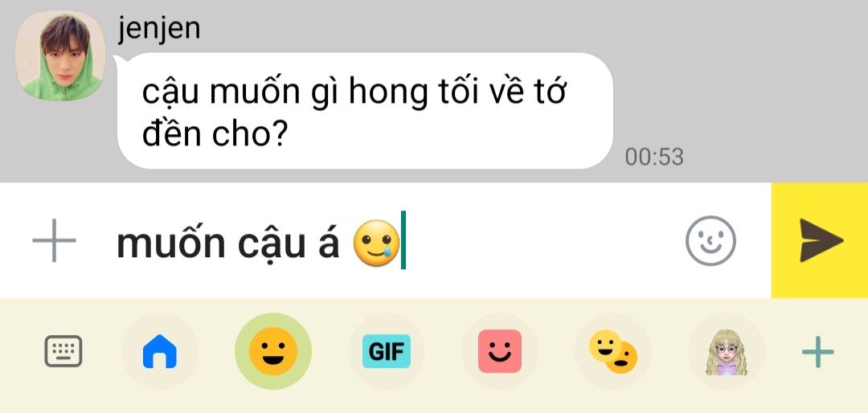This screenshot has width=868, height=413.
Task: Tap the word 'muốn' in the draft message
Action: click(x=171, y=243)
